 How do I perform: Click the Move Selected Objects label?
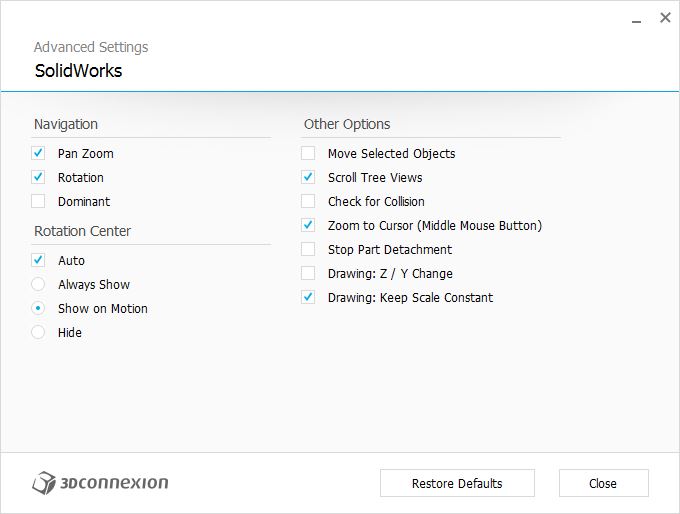[x=392, y=154]
